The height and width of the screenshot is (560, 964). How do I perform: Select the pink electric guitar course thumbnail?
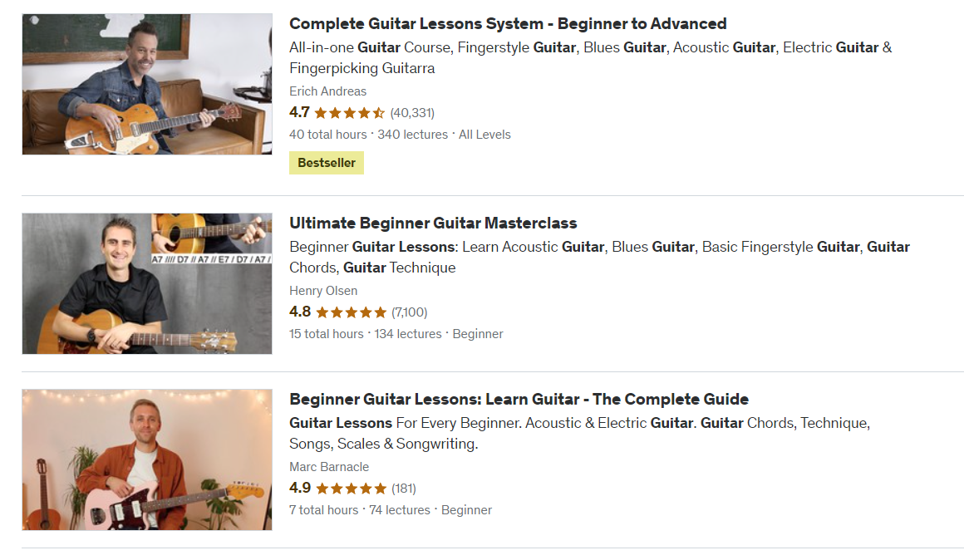147,459
